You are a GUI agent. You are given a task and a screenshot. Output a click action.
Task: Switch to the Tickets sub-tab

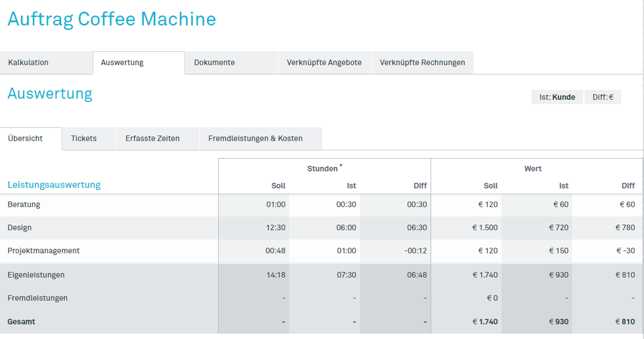[x=89, y=139]
